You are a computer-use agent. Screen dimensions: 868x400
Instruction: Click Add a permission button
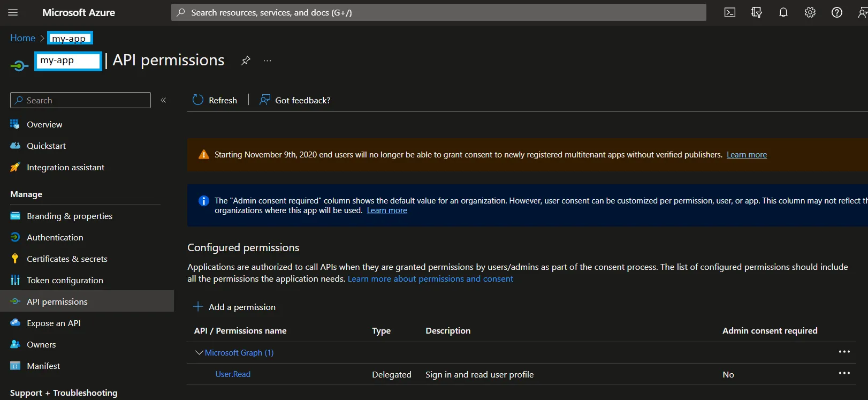234,307
